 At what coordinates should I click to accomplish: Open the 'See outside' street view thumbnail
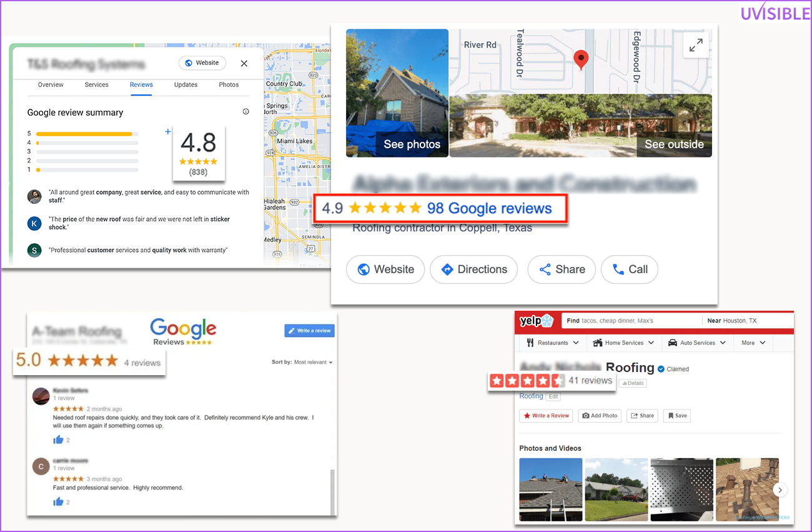(x=580, y=126)
